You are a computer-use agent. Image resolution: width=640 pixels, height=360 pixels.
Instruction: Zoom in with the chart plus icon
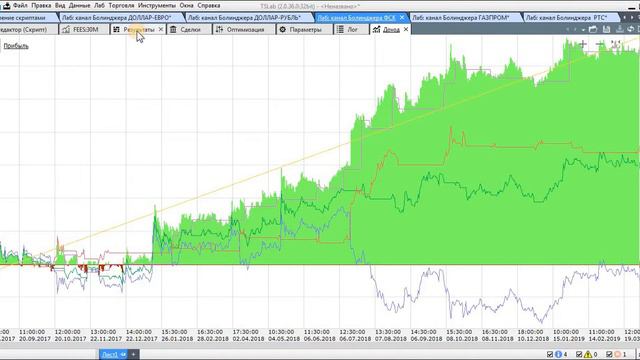583,44
